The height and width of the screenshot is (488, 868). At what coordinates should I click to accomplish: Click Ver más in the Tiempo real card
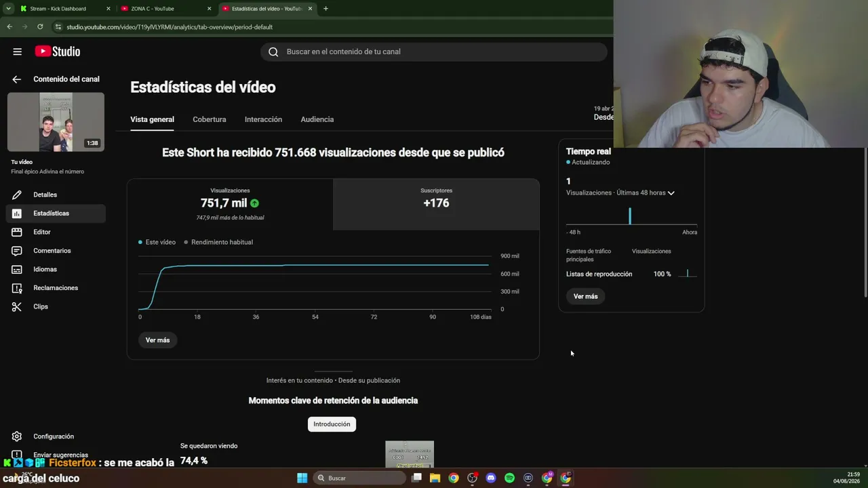pyautogui.click(x=586, y=296)
